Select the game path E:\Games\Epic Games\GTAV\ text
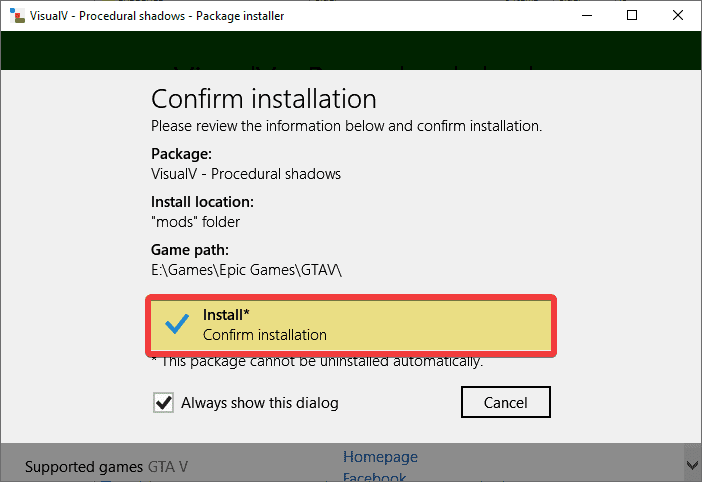 (245, 270)
